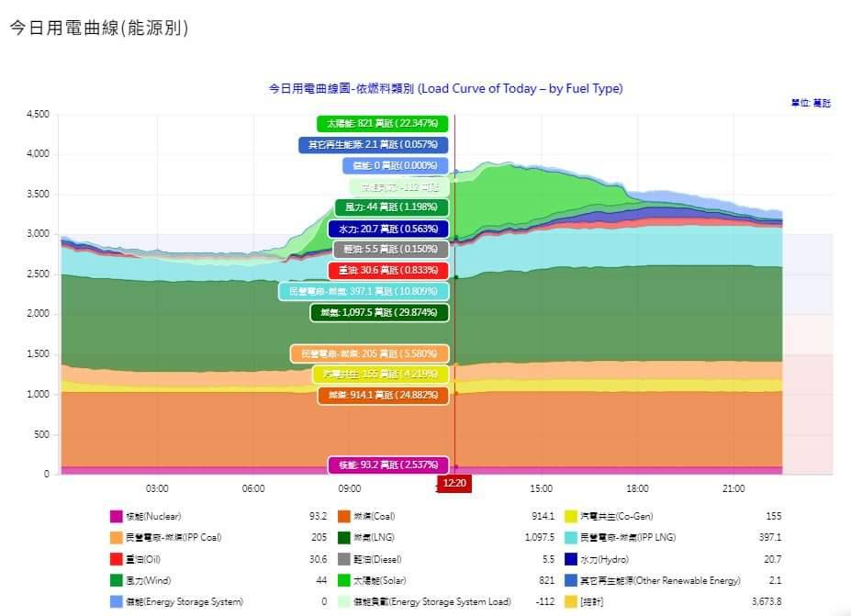Click the co-gen 155 yellow tooltip

pos(380,374)
